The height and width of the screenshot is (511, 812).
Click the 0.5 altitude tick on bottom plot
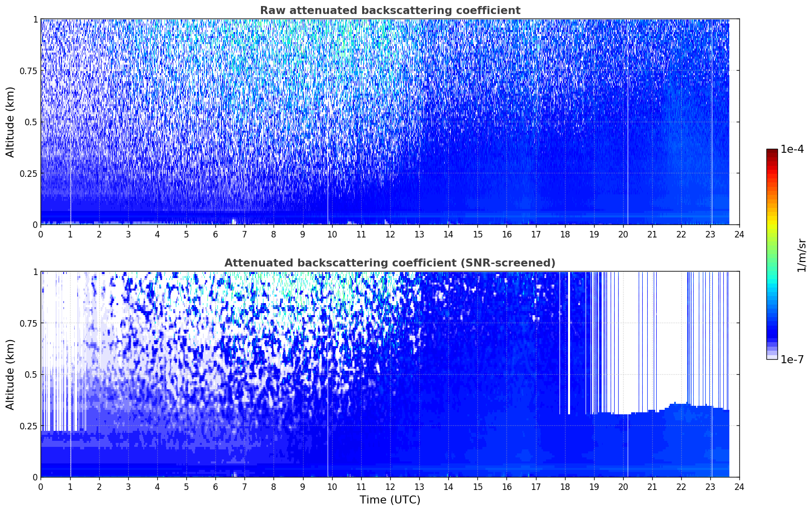32,374
